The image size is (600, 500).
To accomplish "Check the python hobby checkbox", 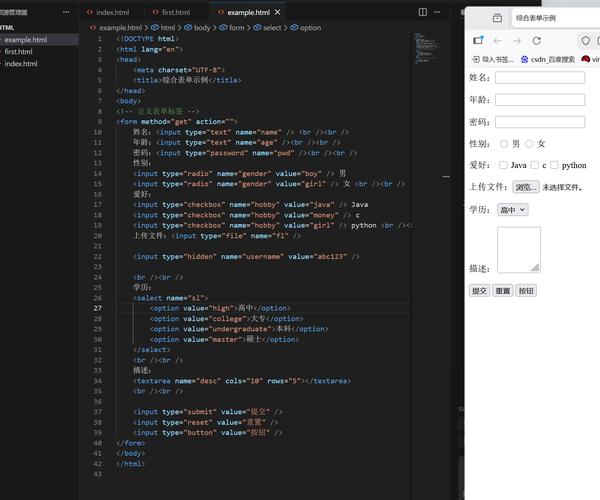I will tap(554, 165).
